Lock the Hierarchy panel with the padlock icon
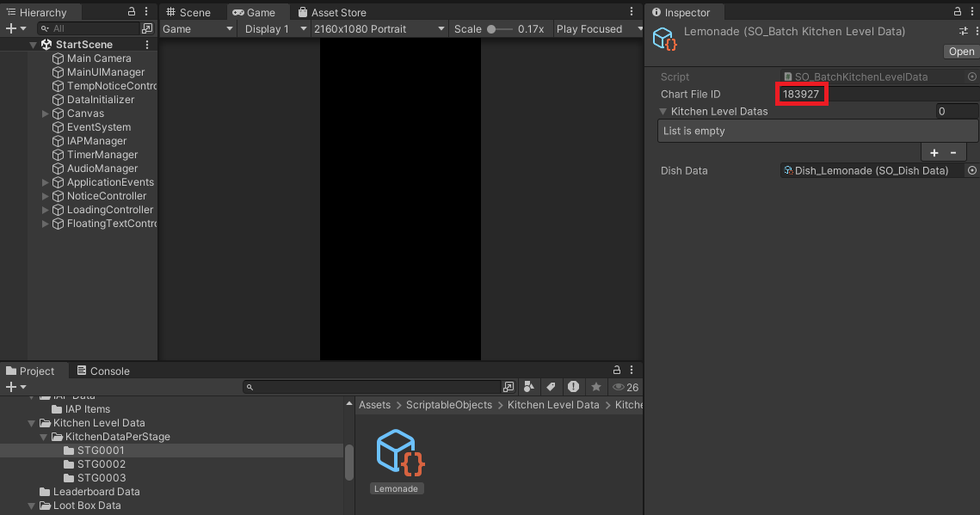Viewport: 980px width, 515px height. 132,11
